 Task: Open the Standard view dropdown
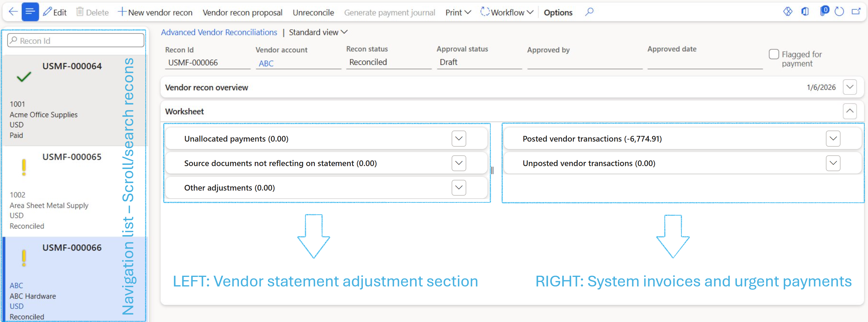[x=318, y=32]
